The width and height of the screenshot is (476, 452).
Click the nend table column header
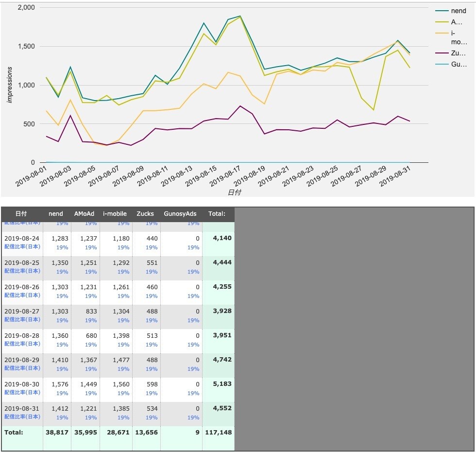(x=56, y=213)
